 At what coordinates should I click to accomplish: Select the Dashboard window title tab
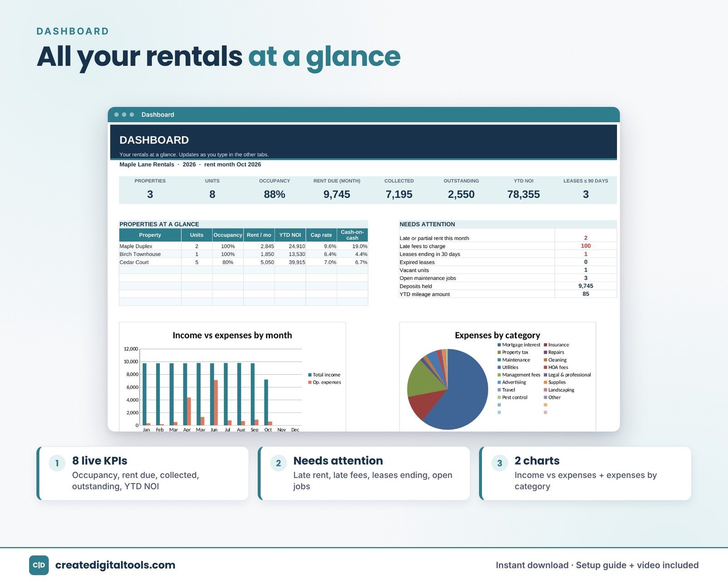pos(157,115)
